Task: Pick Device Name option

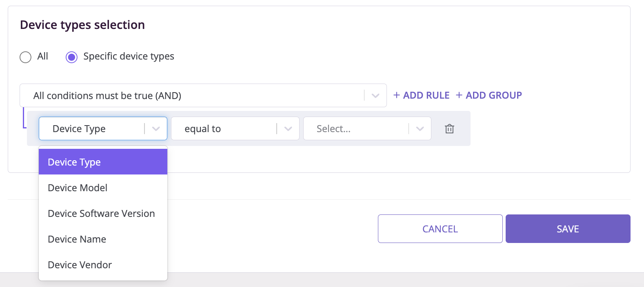Action: click(x=103, y=239)
